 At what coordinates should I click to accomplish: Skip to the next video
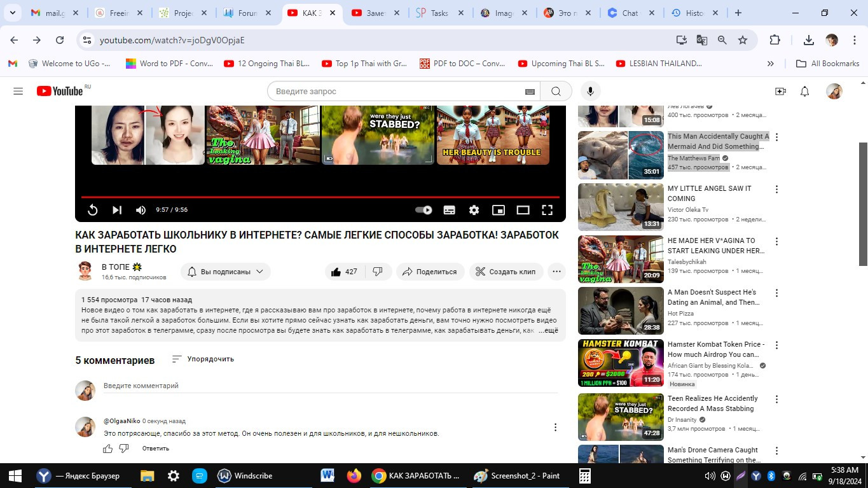[117, 210]
